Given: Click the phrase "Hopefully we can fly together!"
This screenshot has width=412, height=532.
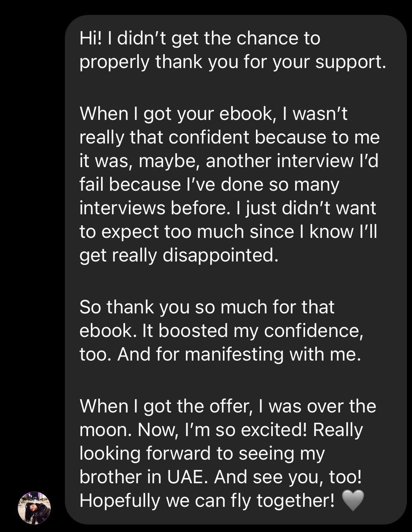Looking at the screenshot, I should pyautogui.click(x=207, y=501).
